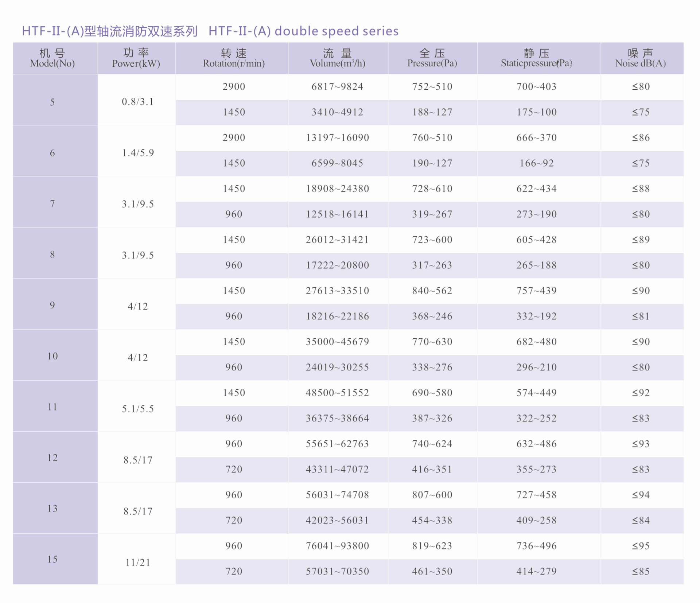This screenshot has width=700, height=603.
Task: Click the title HTF-II-(A) double speed series
Action: click(303, 31)
